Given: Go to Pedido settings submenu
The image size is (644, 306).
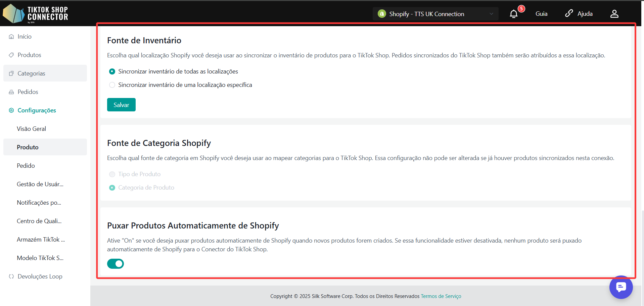Looking at the screenshot, I should pos(26,166).
